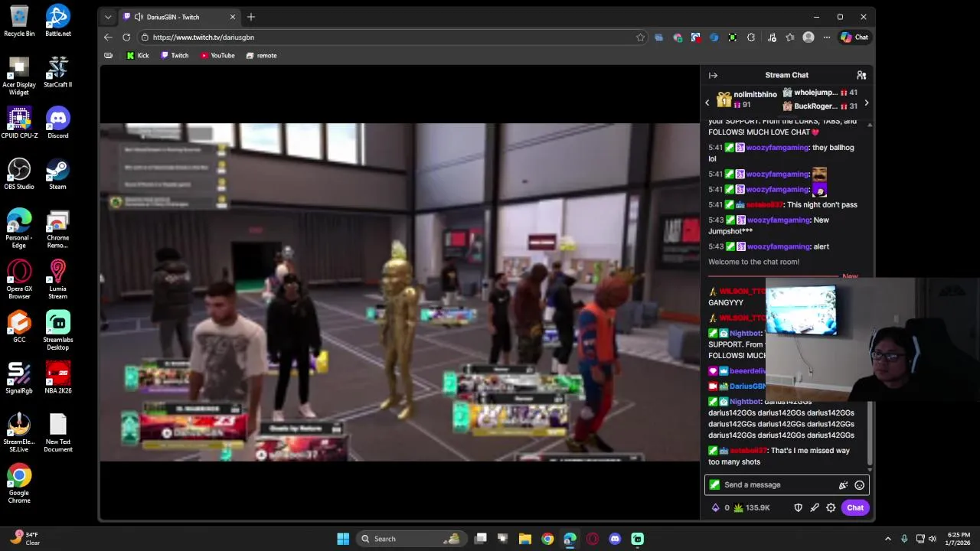Open Copilot Chat button in toolbar
Image resolution: width=980 pixels, height=551 pixels.
854,37
